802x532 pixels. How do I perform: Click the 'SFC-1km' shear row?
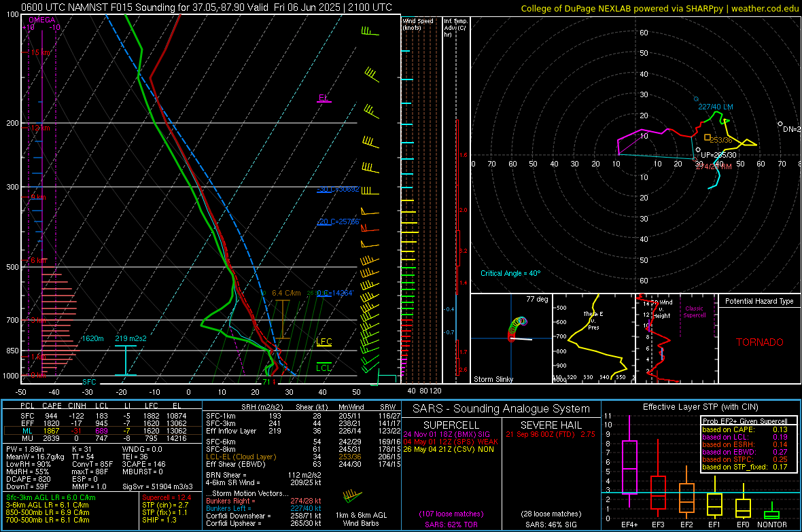(303, 416)
